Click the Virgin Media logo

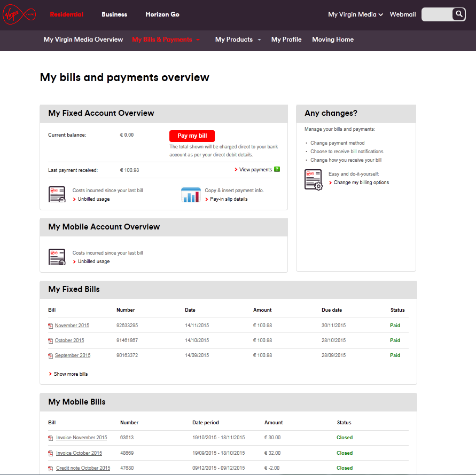tap(19, 14)
